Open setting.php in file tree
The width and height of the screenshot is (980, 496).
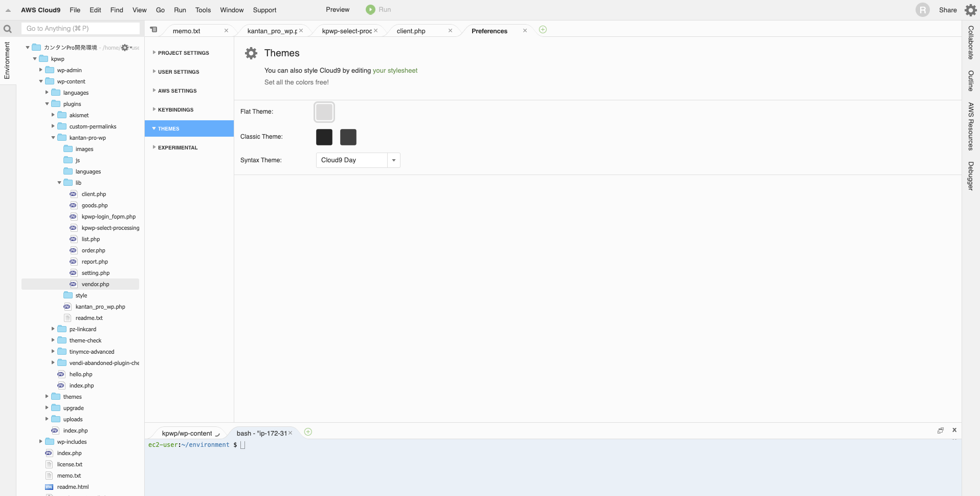point(96,273)
